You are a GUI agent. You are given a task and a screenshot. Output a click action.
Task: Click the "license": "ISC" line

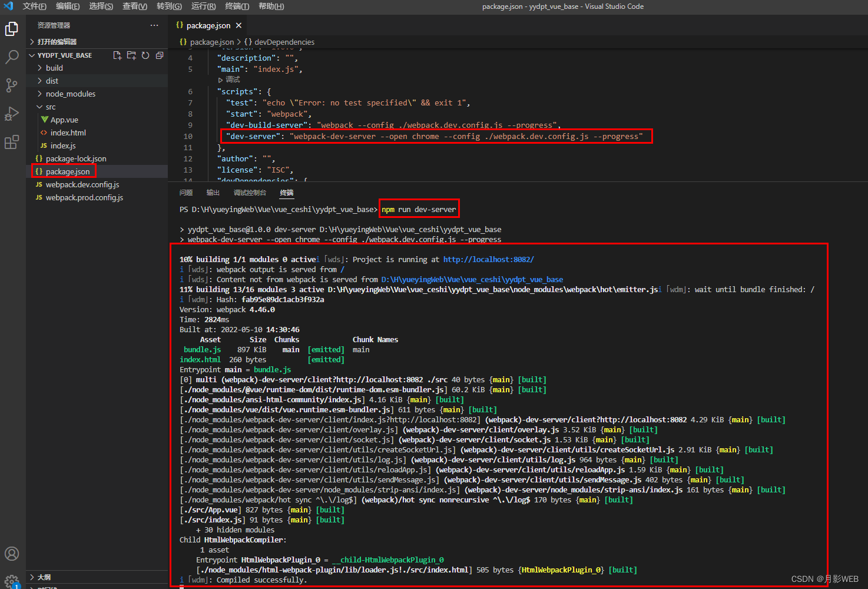coord(255,170)
